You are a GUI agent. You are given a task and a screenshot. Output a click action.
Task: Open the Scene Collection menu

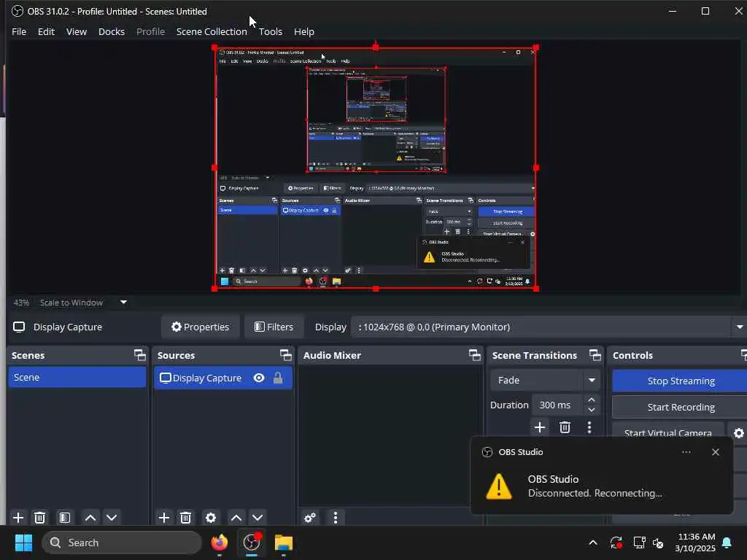pos(212,31)
